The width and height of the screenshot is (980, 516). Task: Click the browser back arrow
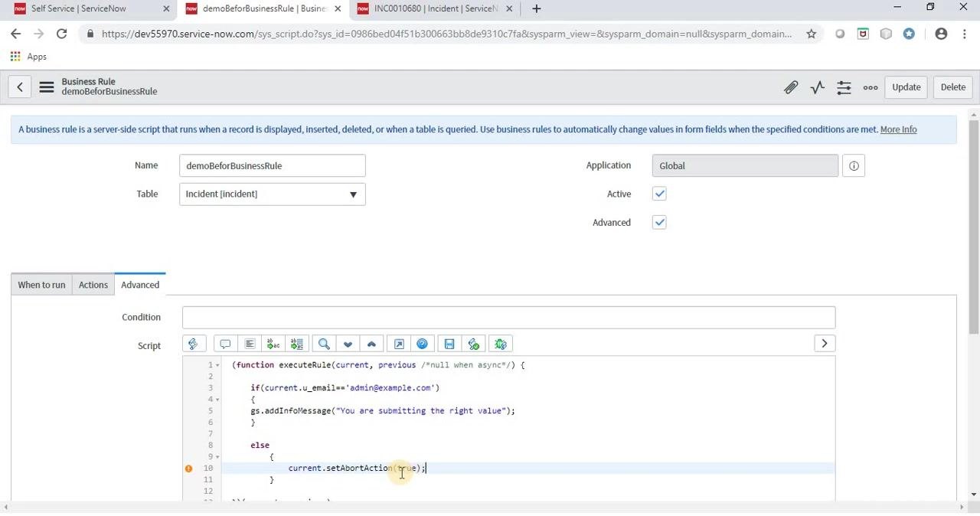tap(16, 34)
